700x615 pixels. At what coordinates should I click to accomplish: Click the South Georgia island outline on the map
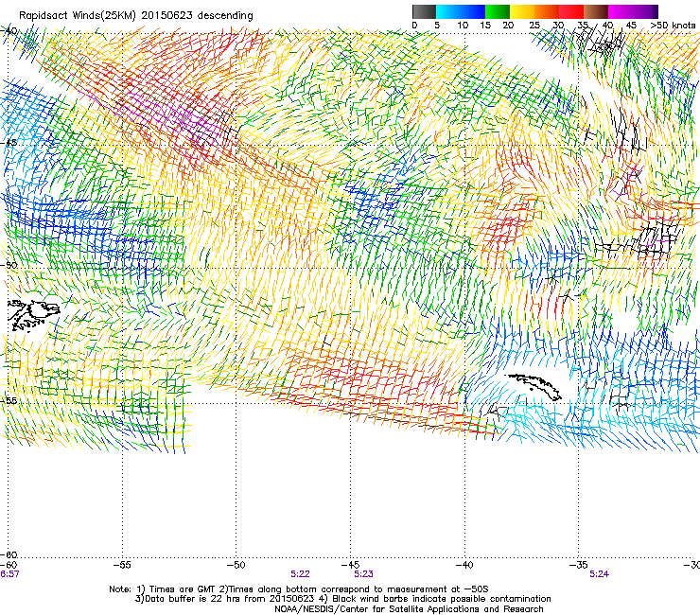534,386
